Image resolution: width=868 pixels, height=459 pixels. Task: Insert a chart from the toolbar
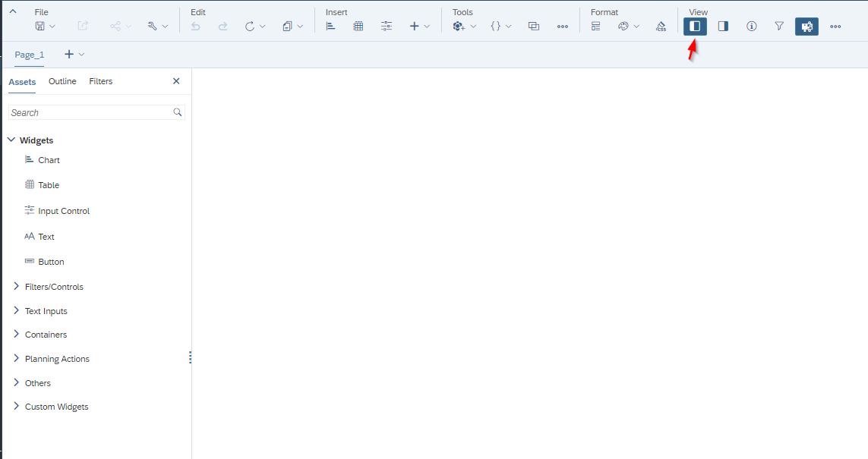pyautogui.click(x=330, y=26)
